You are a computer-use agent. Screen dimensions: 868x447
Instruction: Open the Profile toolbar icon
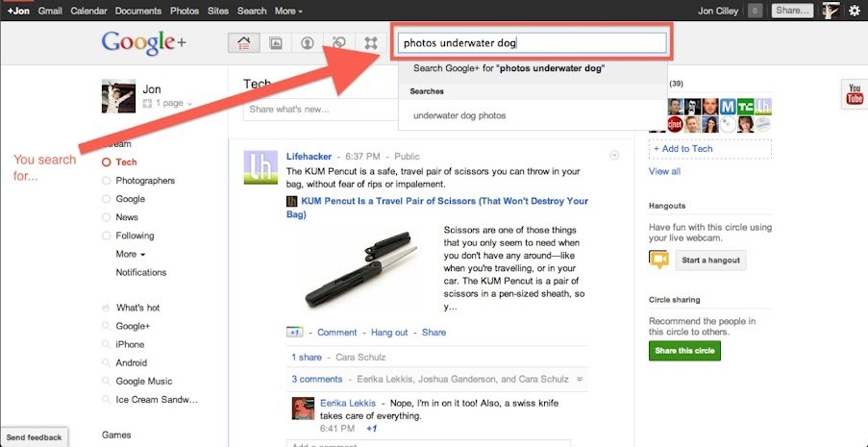308,43
